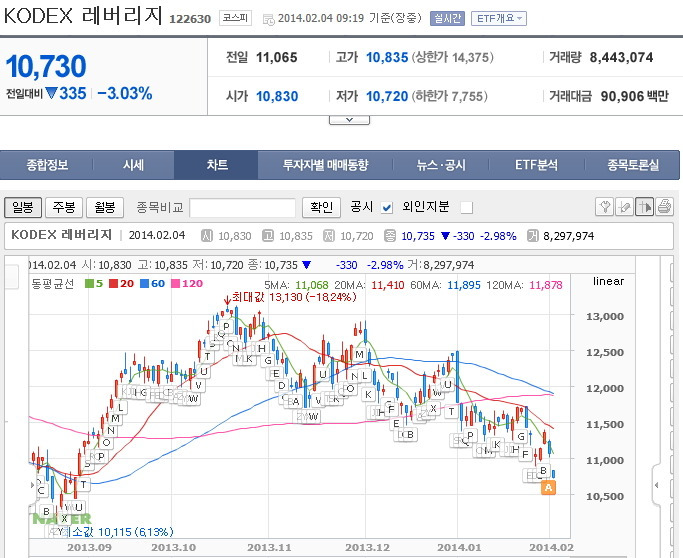This screenshot has width=683, height=558.
Task: Print the chart with printer icon
Action: (x=664, y=206)
